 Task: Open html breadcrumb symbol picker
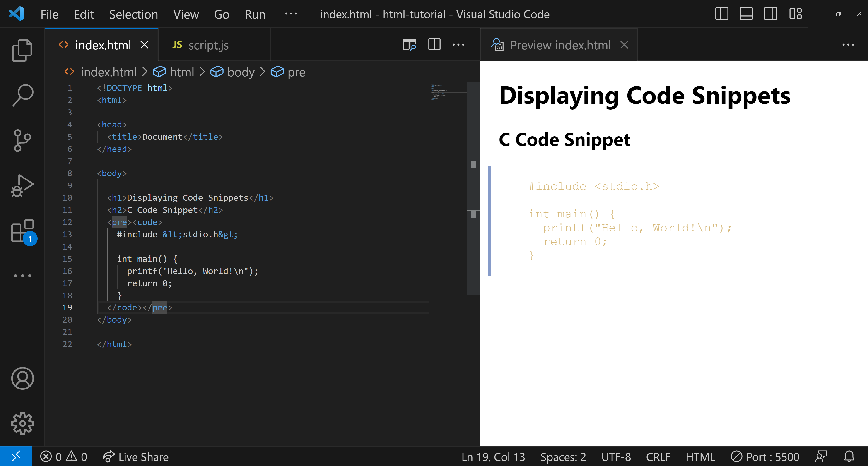tap(174, 72)
